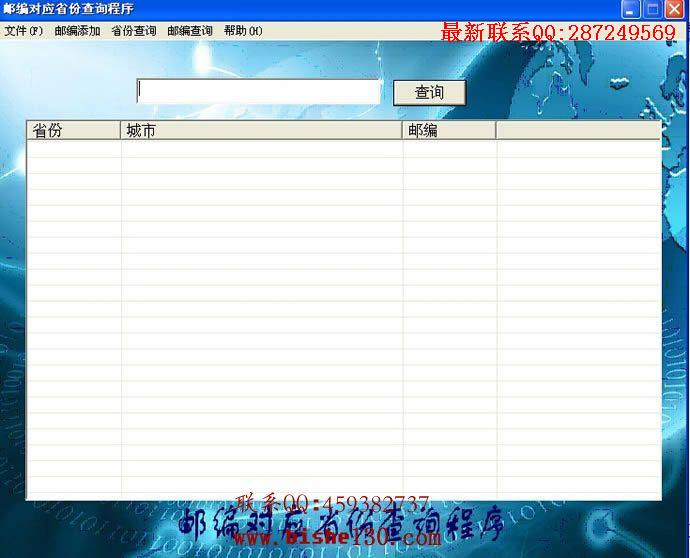Select the first empty row in results list
The height and width of the screenshot is (558, 690).
point(344,149)
